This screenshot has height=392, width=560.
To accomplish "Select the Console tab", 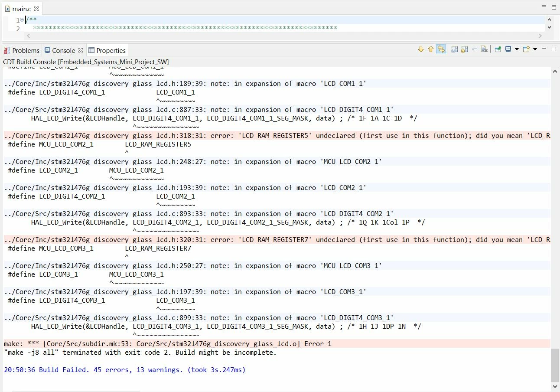I will pyautogui.click(x=64, y=50).
